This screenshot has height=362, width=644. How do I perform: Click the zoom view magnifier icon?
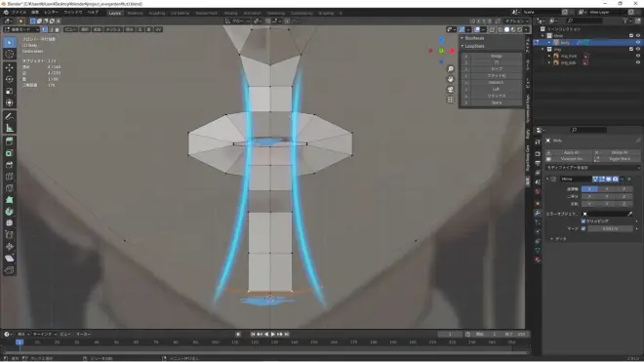pos(451,68)
